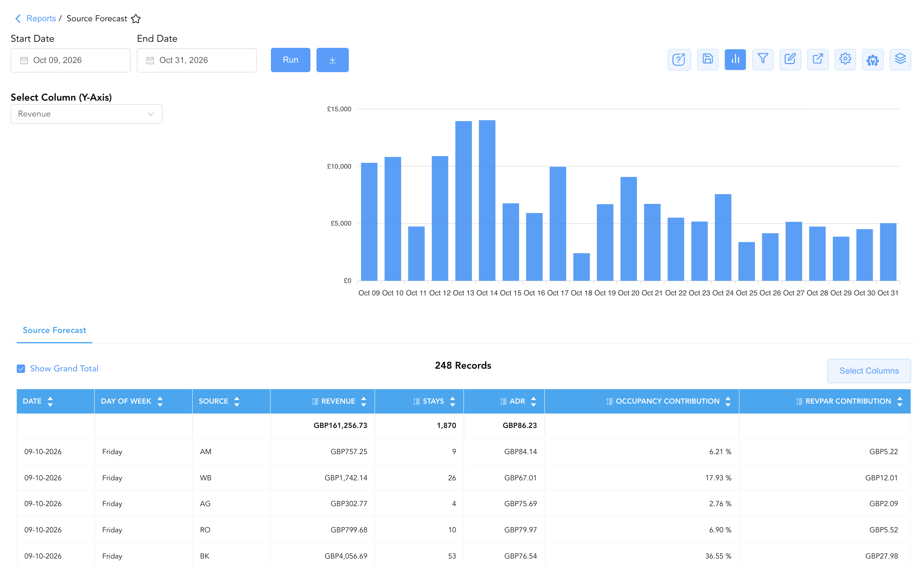Click the GBP75.69 ADR cell
Screen dimensions: 924x565
pos(504,504)
